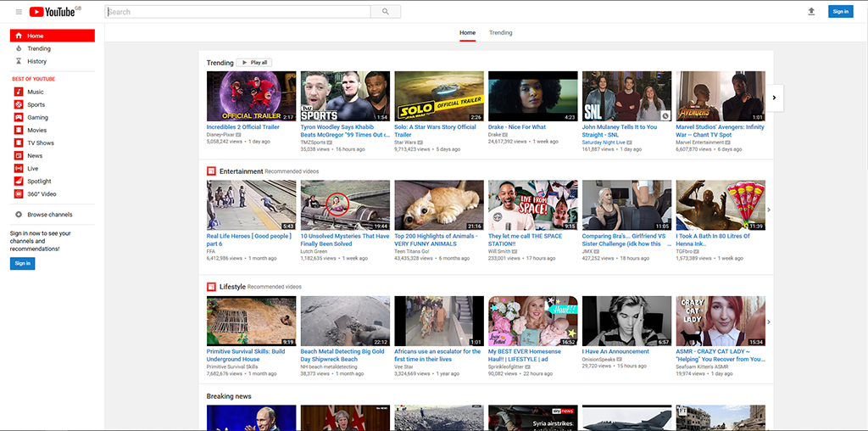
Task: Open the News category icon
Action: tap(19, 155)
